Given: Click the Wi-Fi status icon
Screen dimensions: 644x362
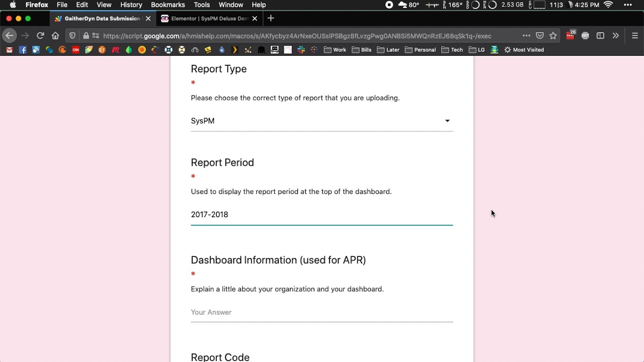Looking at the screenshot, I should 608,5.
